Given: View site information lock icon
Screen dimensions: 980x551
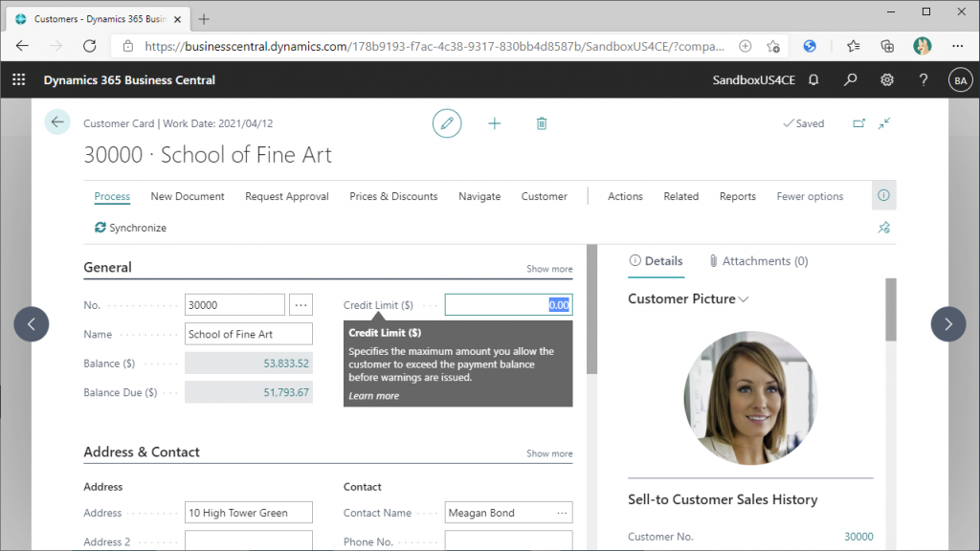Looking at the screenshot, I should (128, 46).
